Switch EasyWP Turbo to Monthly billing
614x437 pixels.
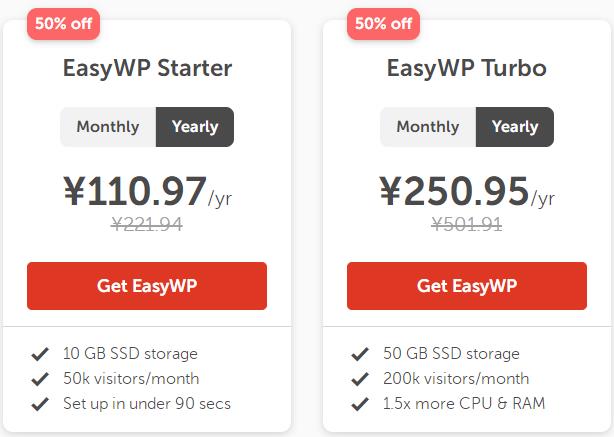pos(428,127)
